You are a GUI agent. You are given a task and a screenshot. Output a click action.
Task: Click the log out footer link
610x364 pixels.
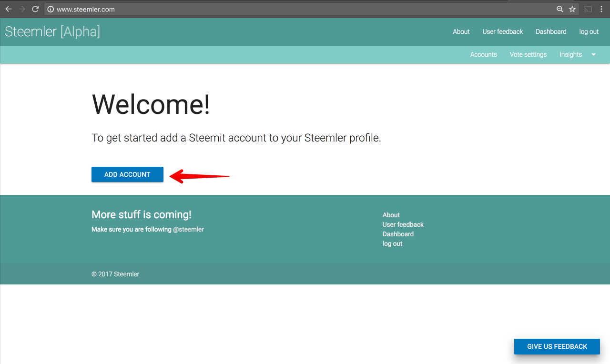pos(393,243)
